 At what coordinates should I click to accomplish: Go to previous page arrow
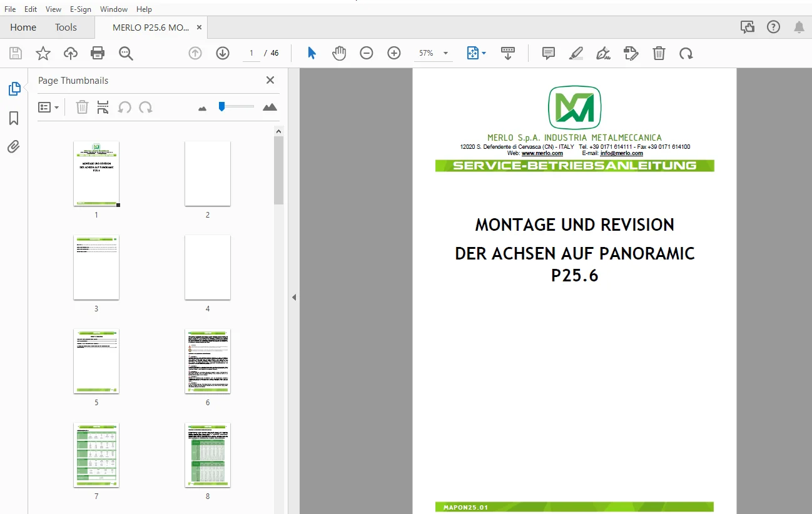195,53
